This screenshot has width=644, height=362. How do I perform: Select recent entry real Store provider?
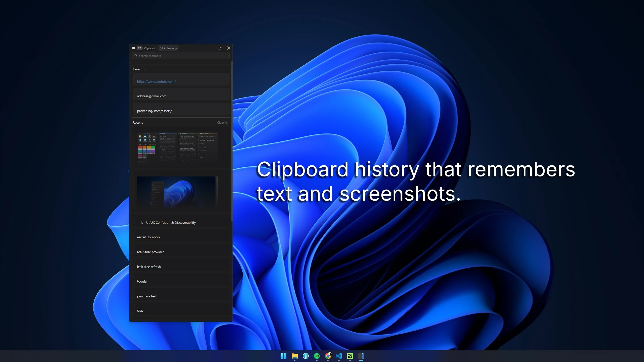(181, 250)
